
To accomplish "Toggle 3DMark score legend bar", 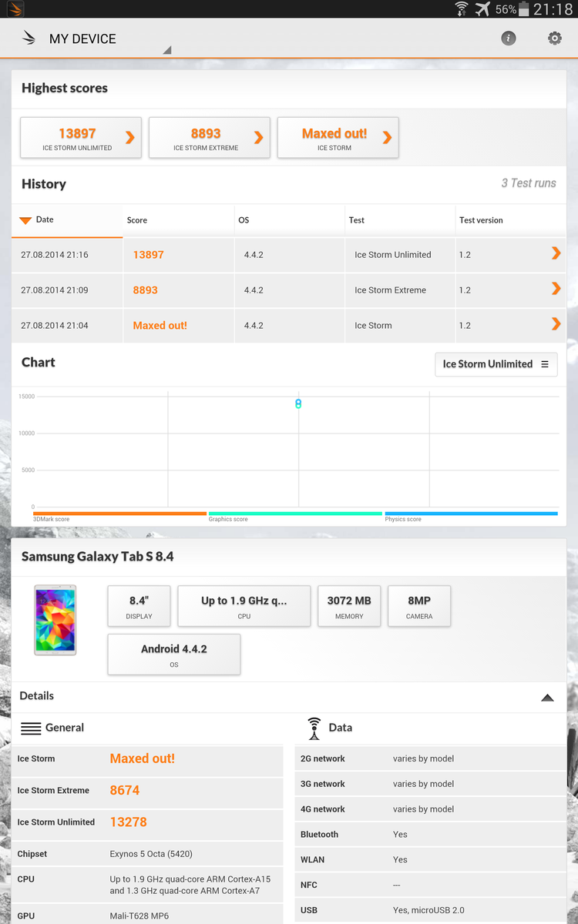I will pyautogui.click(x=119, y=514).
